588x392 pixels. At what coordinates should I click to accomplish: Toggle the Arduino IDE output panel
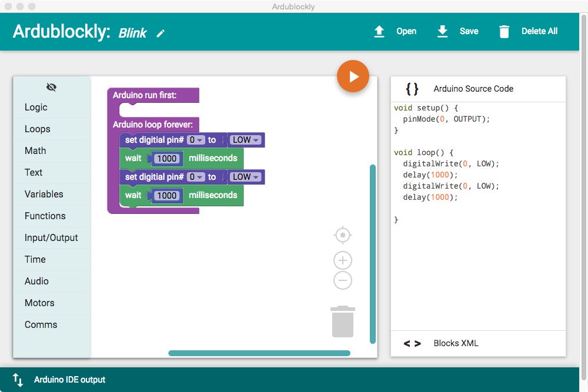point(18,380)
